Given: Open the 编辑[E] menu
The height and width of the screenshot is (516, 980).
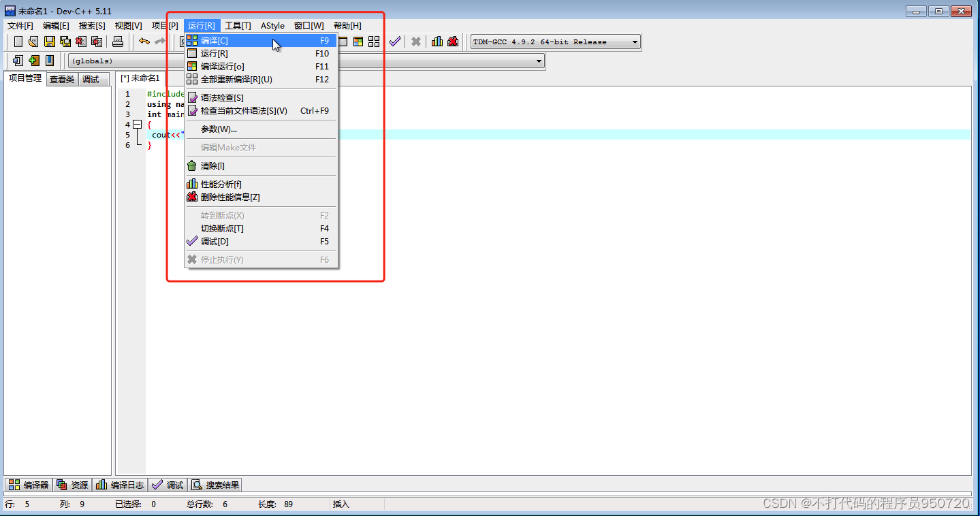Looking at the screenshot, I should click(x=56, y=25).
